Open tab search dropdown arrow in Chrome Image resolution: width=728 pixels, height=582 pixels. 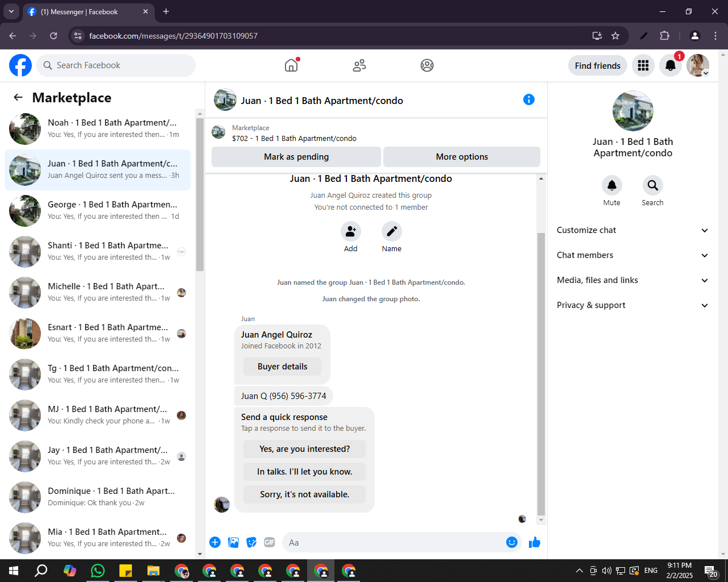[x=11, y=11]
